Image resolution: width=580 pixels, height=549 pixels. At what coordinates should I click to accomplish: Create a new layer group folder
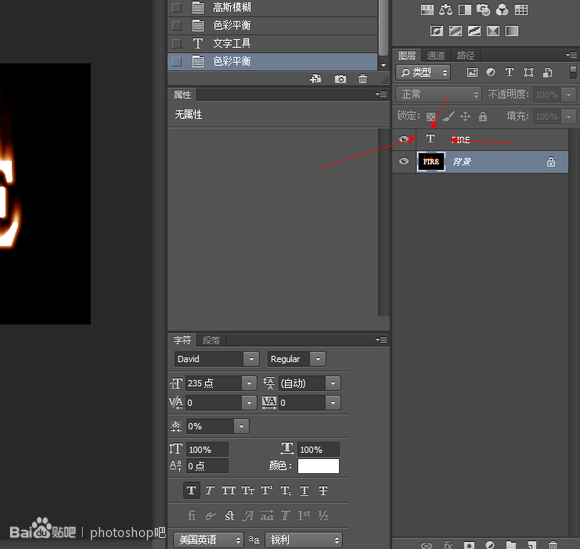click(511, 545)
